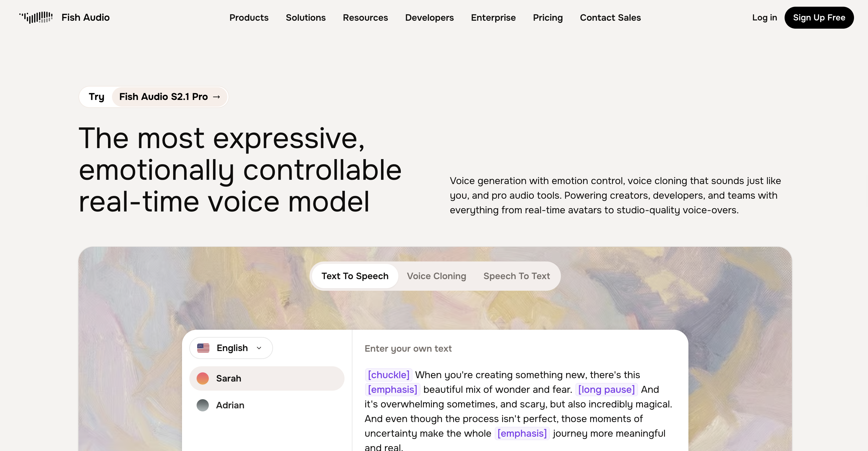Select the Text To Speech tab
The height and width of the screenshot is (451, 868).
355,276
